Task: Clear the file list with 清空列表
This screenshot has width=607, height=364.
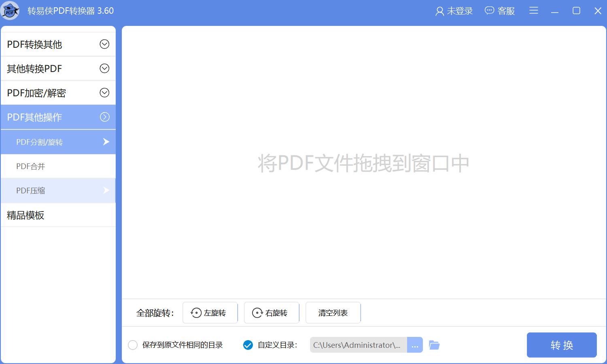Action: [333, 312]
